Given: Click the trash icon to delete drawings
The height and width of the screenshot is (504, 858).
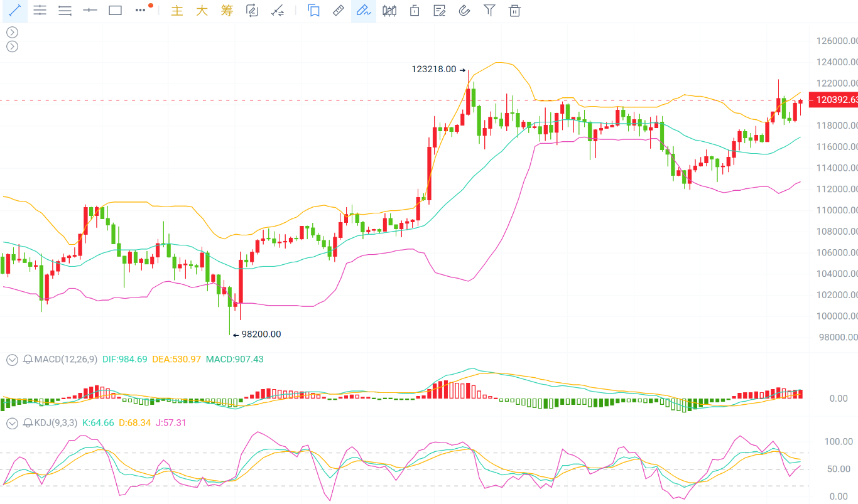Looking at the screenshot, I should pos(514,11).
